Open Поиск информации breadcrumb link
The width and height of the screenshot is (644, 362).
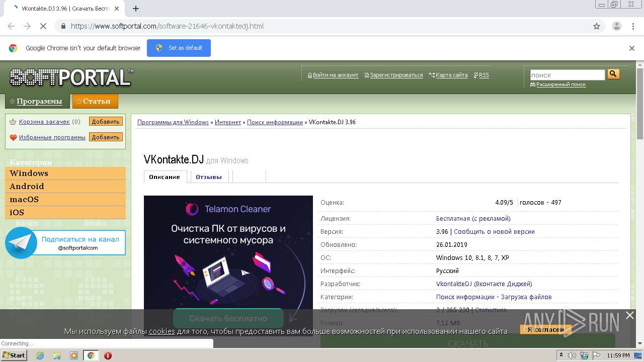(x=275, y=122)
